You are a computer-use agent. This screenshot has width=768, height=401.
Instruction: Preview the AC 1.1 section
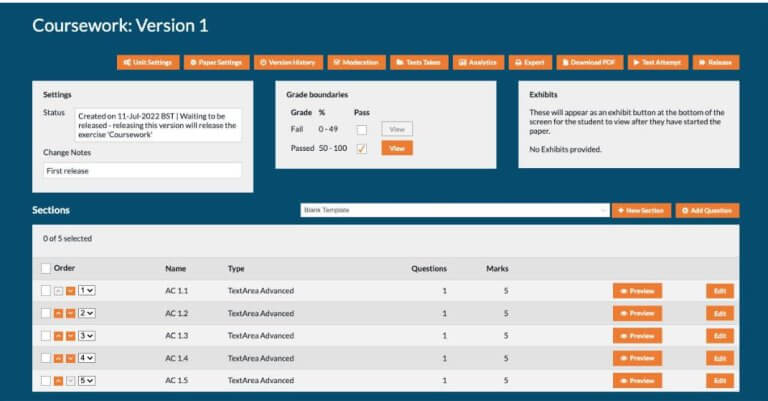[637, 291]
